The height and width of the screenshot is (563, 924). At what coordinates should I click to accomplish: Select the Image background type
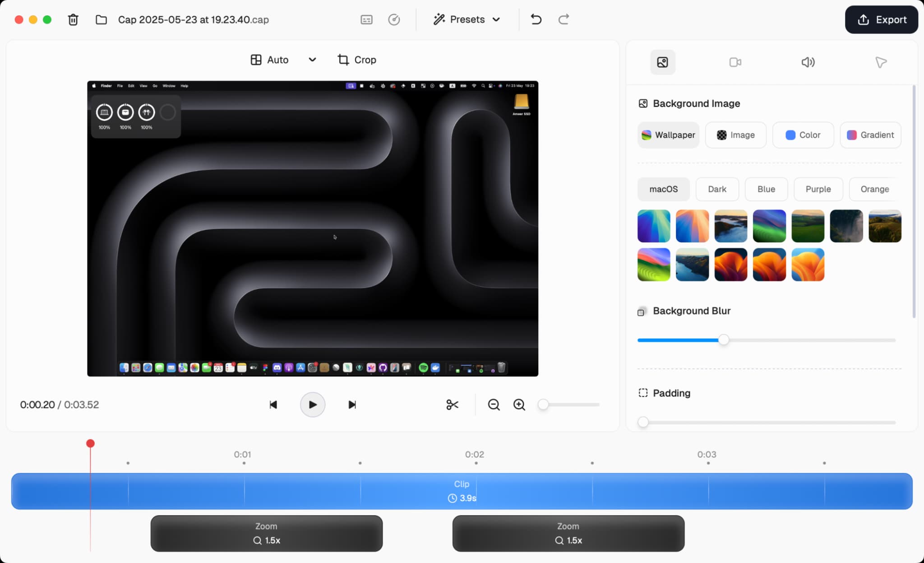pos(735,135)
